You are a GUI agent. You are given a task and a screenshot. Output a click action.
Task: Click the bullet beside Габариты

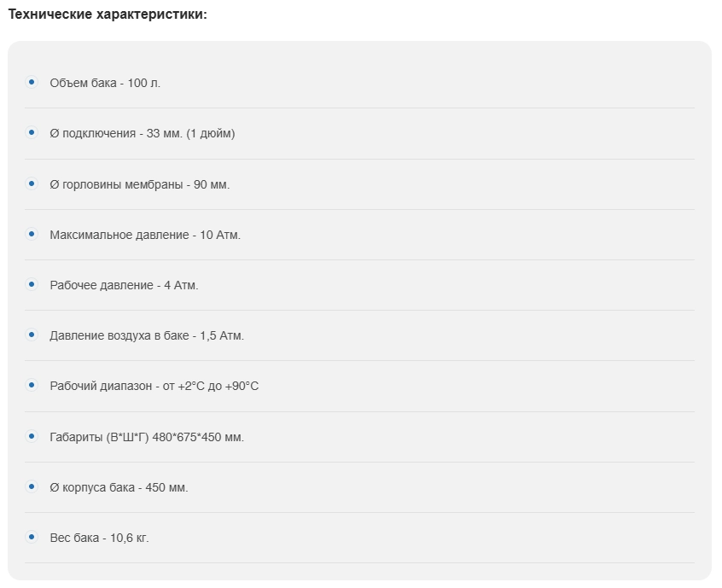tap(32, 436)
